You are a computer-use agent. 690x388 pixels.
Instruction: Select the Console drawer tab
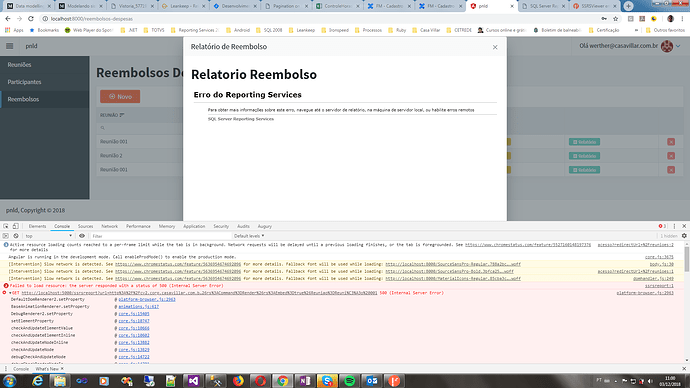(21, 369)
